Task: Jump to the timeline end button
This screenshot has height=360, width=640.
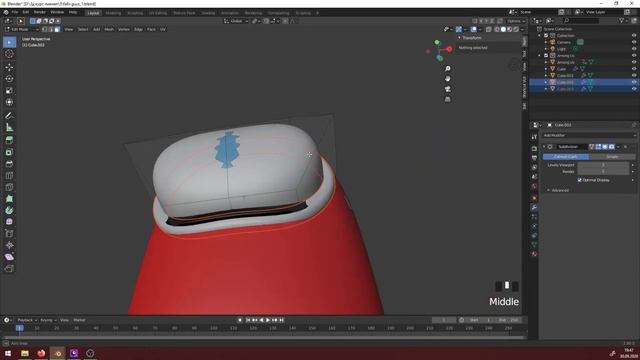Action: [x=281, y=320]
